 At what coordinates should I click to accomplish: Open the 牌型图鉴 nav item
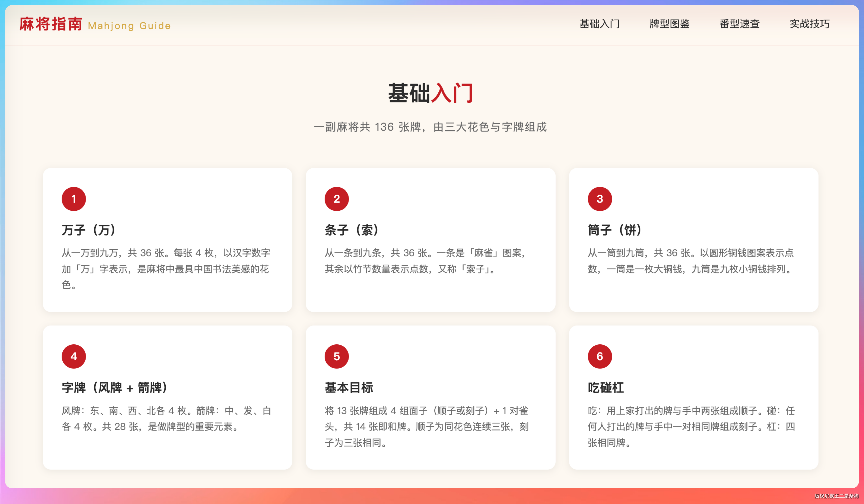(669, 24)
